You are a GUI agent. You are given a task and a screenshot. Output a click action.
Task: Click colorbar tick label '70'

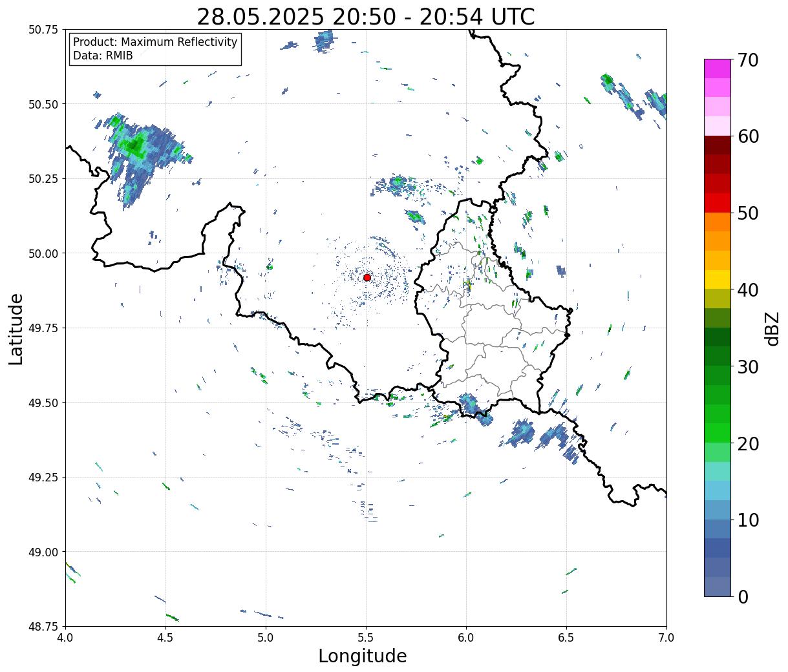[x=748, y=60]
